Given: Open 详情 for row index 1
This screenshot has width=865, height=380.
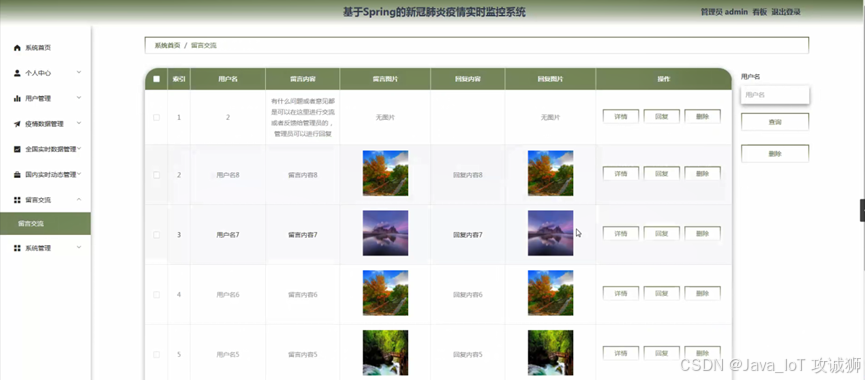Looking at the screenshot, I should coord(621,116).
